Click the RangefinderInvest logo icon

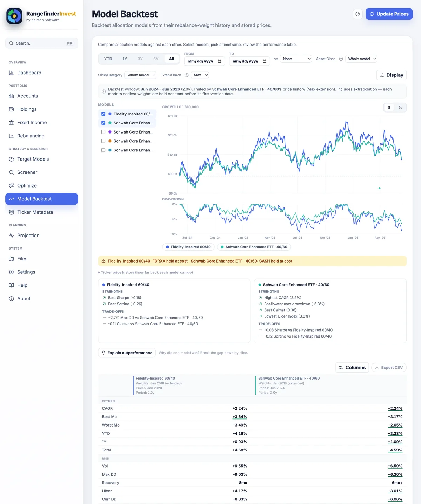tap(14, 16)
